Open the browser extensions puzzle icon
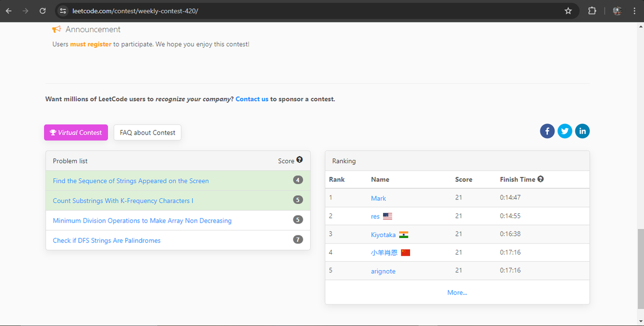644x326 pixels. pyautogui.click(x=592, y=11)
